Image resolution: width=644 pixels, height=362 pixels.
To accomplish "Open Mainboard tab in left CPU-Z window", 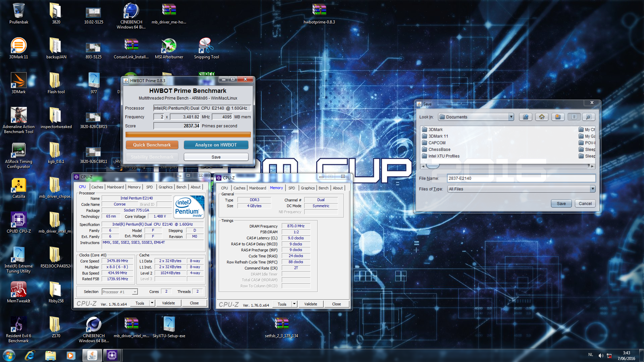I will 115,187.
